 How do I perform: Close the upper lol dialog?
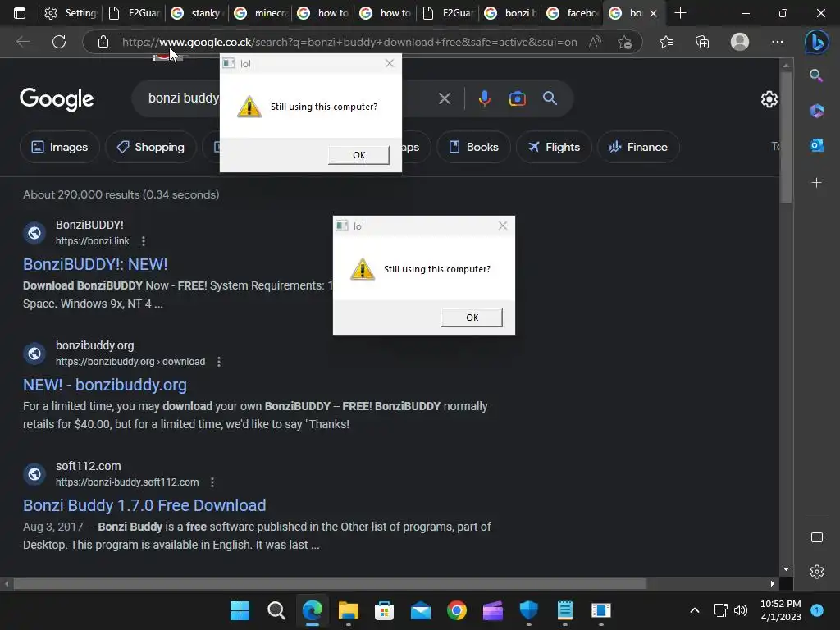pos(390,63)
